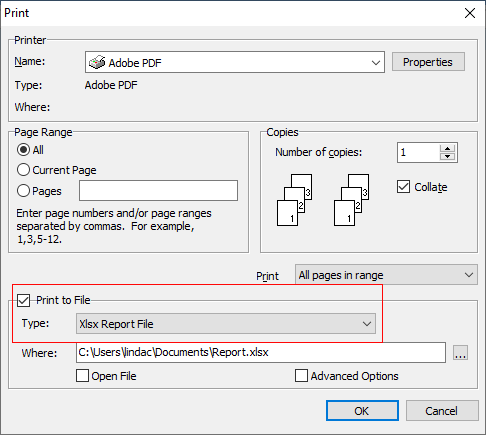The height and width of the screenshot is (435, 486).
Task: Enable the Open File checkbox
Action: pos(82,376)
